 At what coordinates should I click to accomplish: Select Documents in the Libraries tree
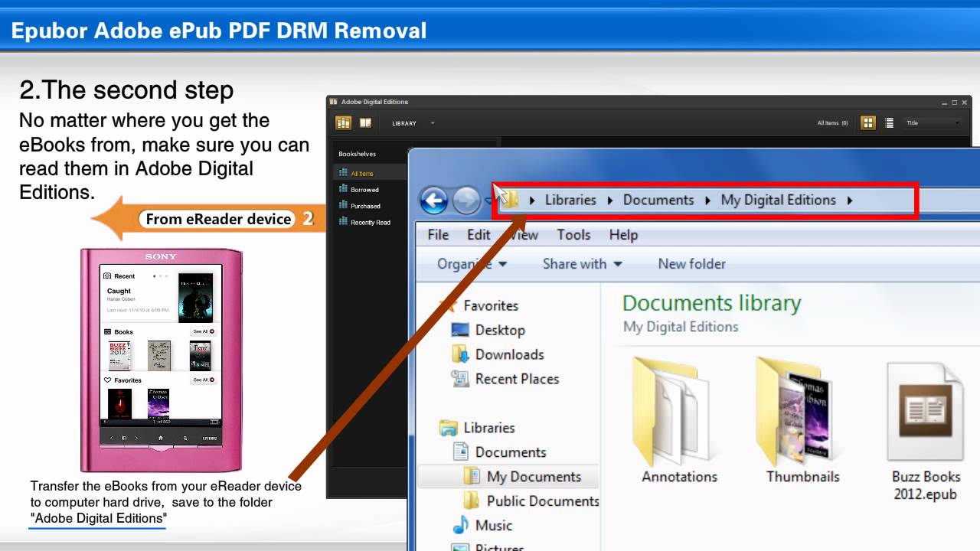click(x=511, y=452)
